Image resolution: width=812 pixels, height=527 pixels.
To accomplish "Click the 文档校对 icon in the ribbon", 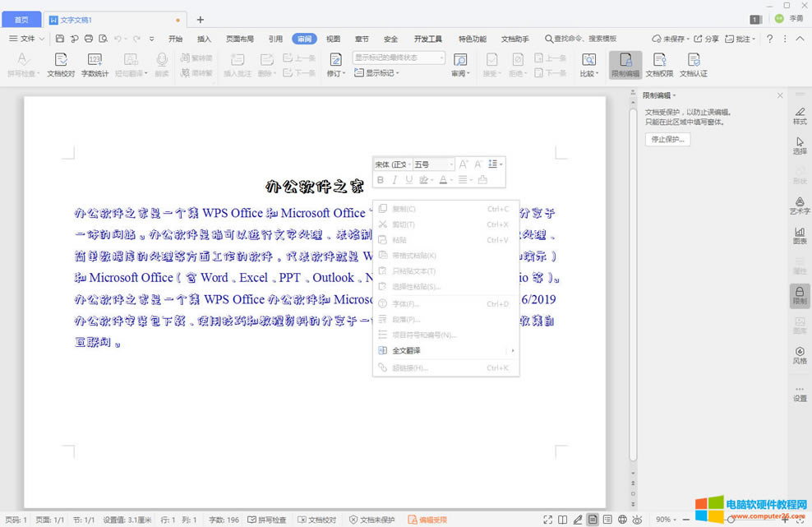I will tap(61, 64).
